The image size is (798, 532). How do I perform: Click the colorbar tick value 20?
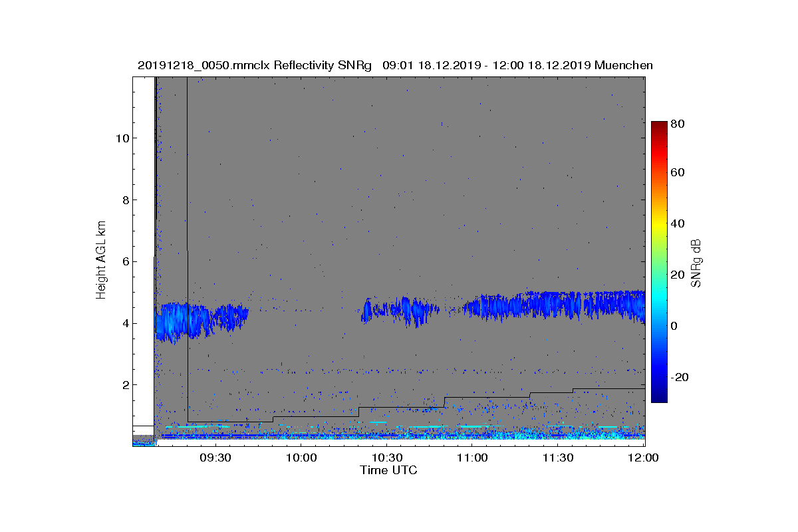click(x=678, y=275)
